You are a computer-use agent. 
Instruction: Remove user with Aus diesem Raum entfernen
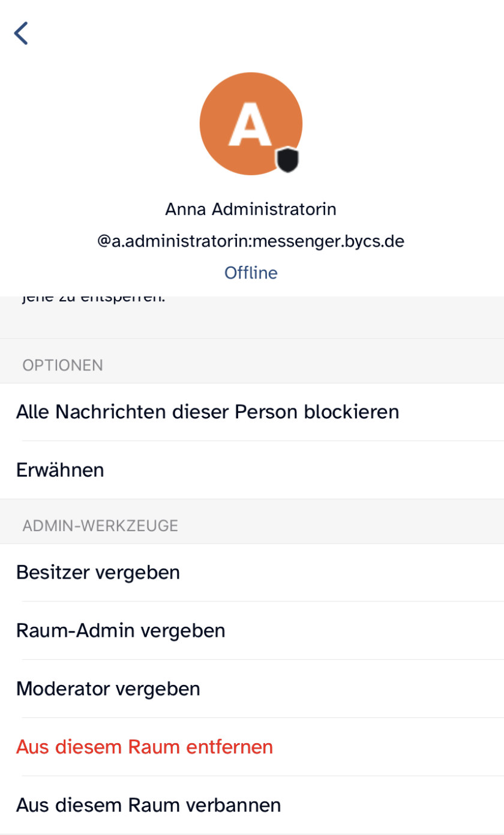(144, 746)
